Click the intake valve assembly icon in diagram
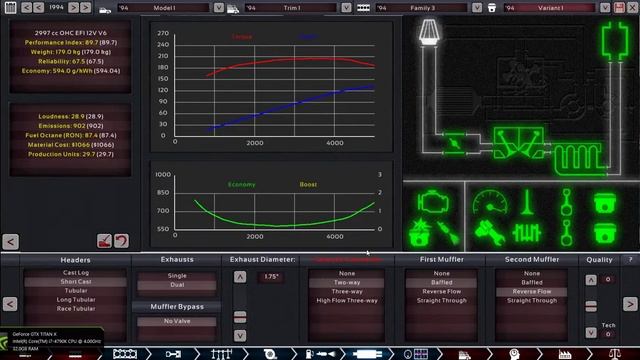Image resolution: width=640 pixels, height=360 pixels. 518,143
